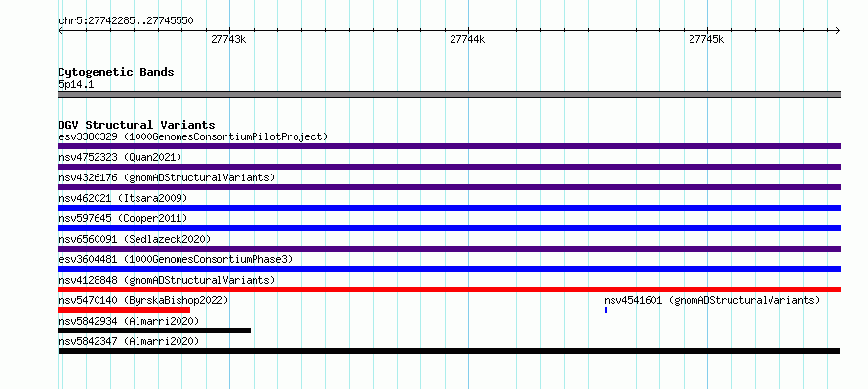
Task: Click the red bar under nsv4128848
Action: pos(449,290)
